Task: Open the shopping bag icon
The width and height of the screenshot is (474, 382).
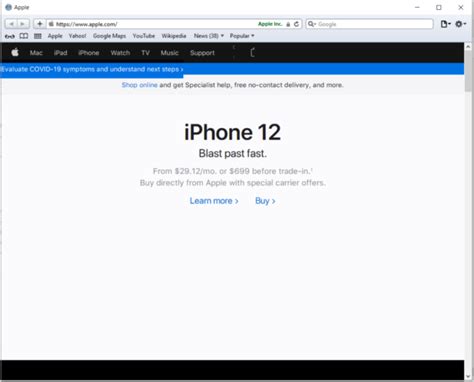Action: pyautogui.click(x=252, y=52)
